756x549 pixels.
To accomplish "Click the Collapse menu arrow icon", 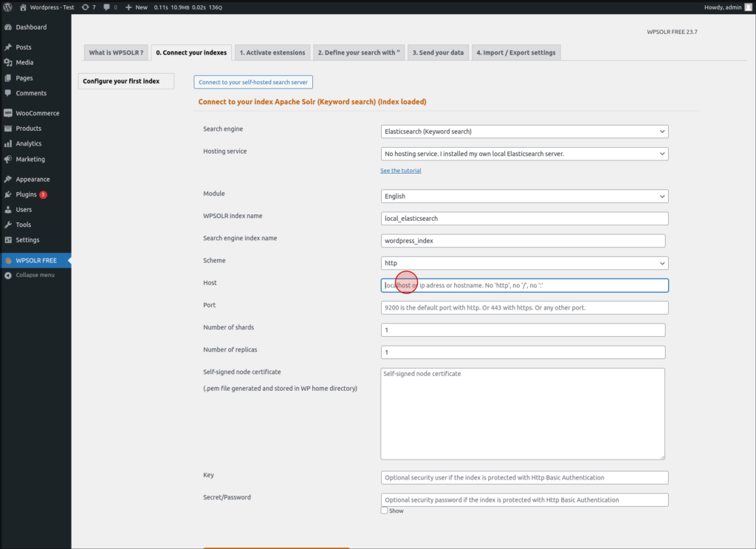I will coord(7,275).
